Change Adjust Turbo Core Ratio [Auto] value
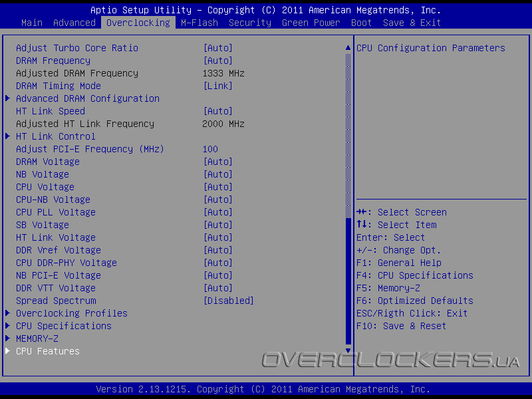 click(218, 48)
